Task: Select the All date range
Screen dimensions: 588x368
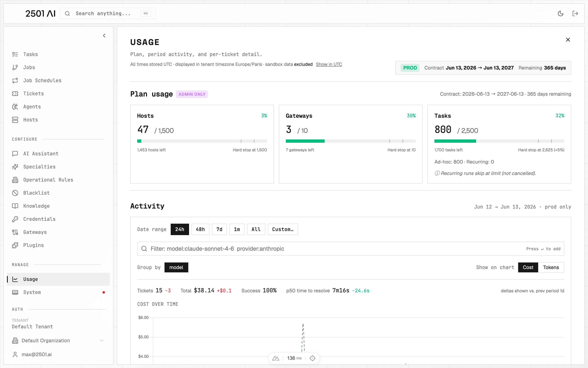Action: [256, 229]
